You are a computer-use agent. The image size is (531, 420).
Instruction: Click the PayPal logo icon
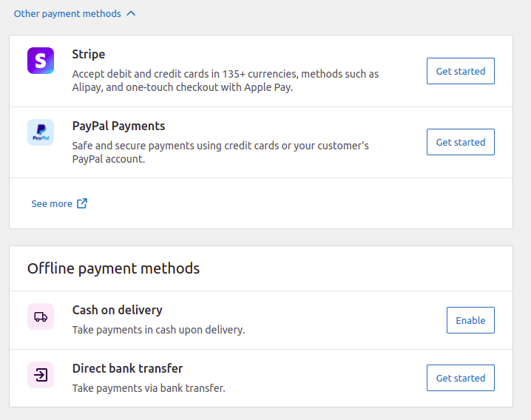click(x=41, y=132)
